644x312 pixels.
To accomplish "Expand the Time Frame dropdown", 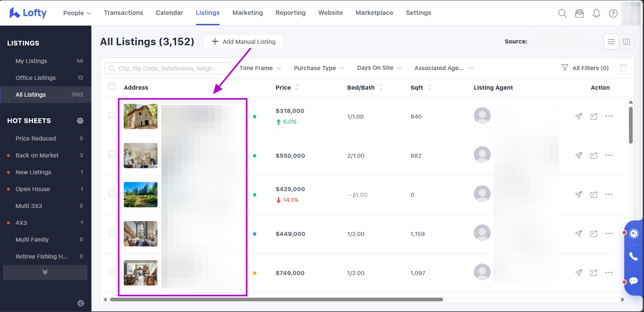I will pos(260,68).
